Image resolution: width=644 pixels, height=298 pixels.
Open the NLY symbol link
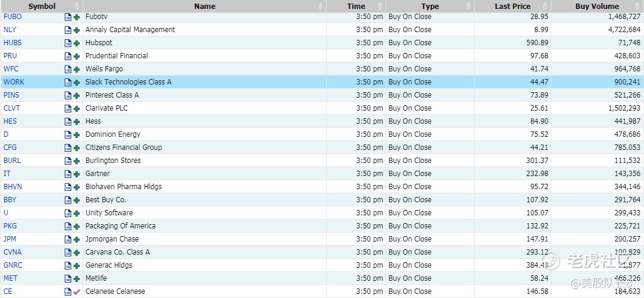[x=10, y=30]
